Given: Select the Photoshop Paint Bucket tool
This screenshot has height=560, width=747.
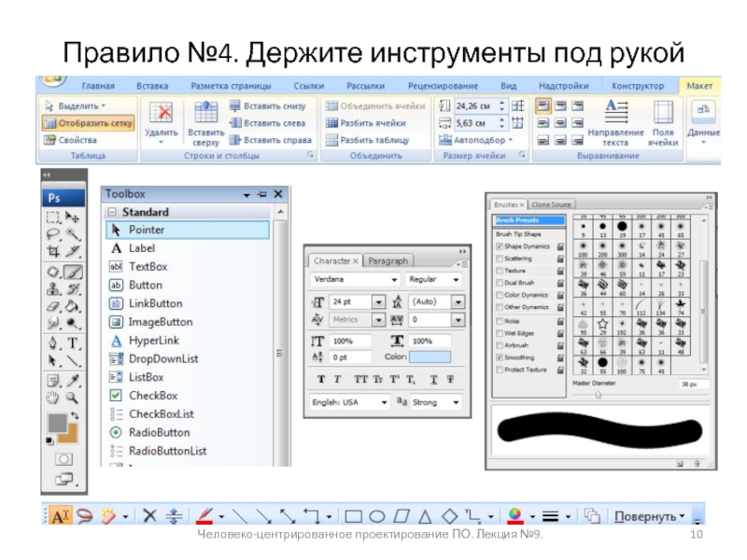Looking at the screenshot, I should click(73, 306).
